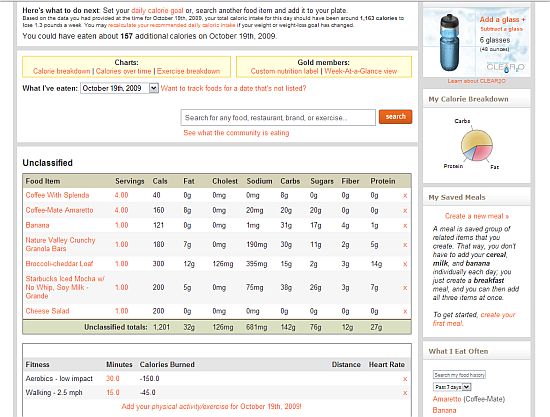The height and width of the screenshot is (417, 550).
Task: Click recalculate your recommended daily caloric intake
Action: point(172,25)
